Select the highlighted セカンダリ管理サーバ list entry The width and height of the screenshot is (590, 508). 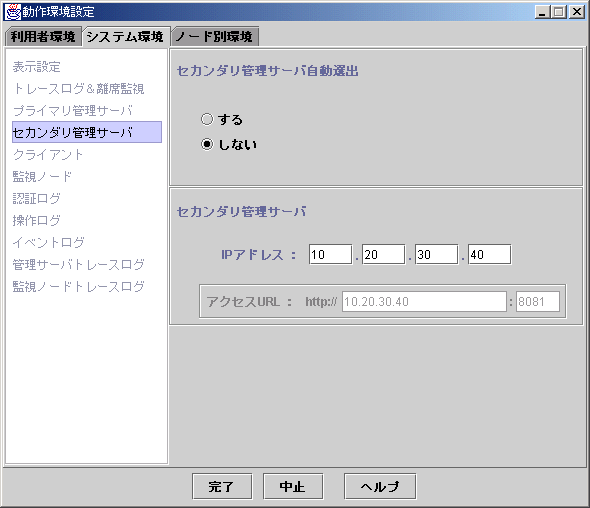[87, 132]
